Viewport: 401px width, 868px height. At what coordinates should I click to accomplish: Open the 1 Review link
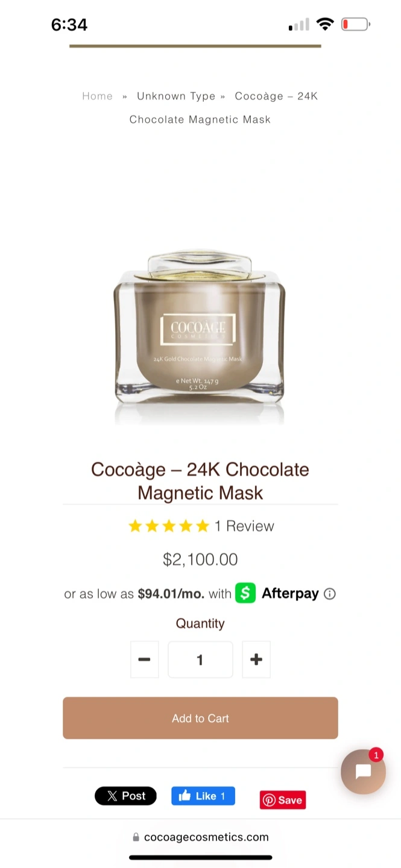244,526
